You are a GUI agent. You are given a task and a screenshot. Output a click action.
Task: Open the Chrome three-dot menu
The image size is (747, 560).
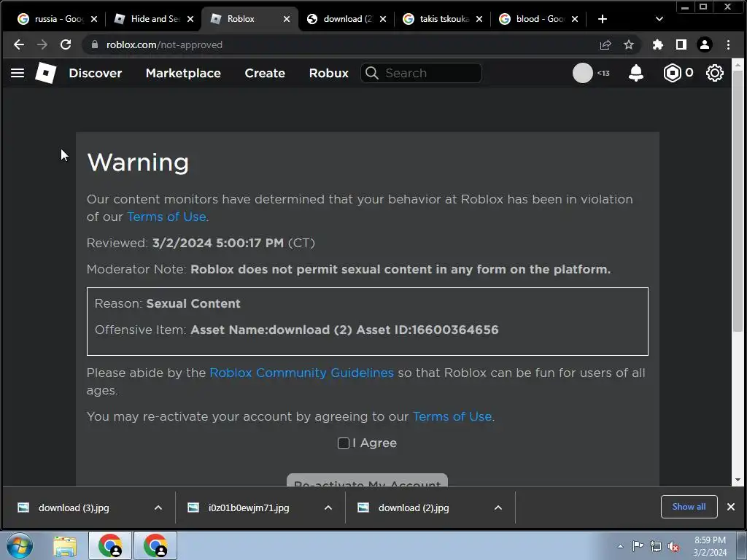click(x=729, y=44)
